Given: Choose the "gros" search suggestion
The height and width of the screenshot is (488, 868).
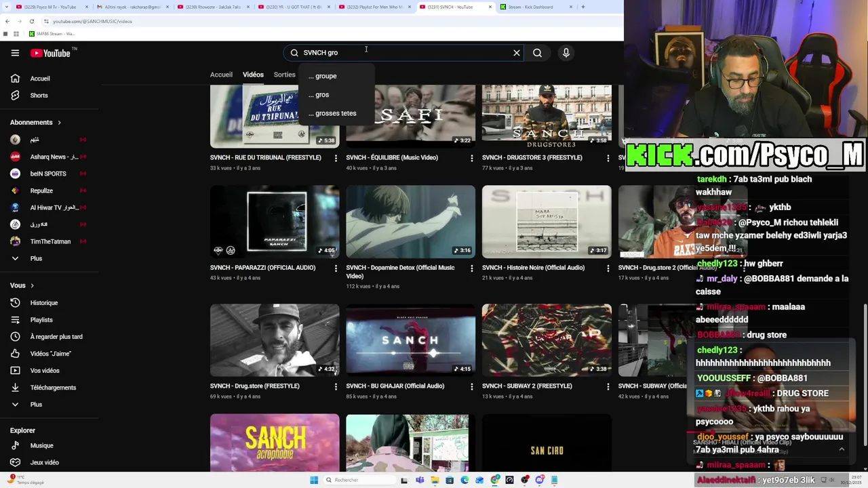Looking at the screenshot, I should click(319, 95).
